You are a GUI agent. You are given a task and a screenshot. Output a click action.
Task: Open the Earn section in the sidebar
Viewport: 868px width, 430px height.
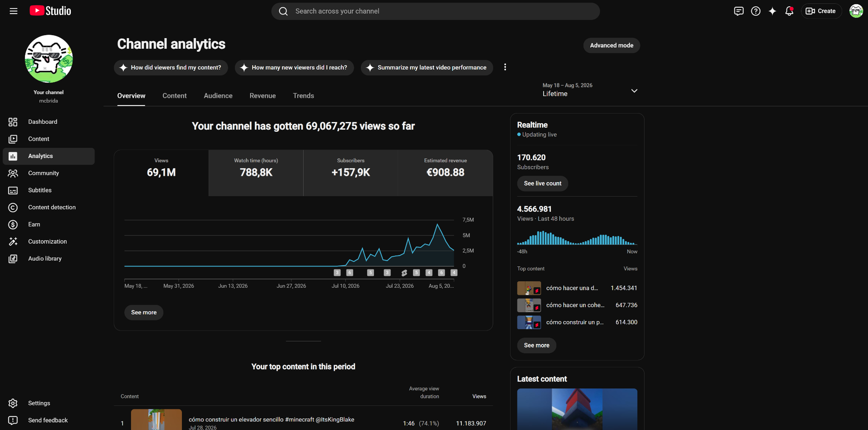pos(49,225)
